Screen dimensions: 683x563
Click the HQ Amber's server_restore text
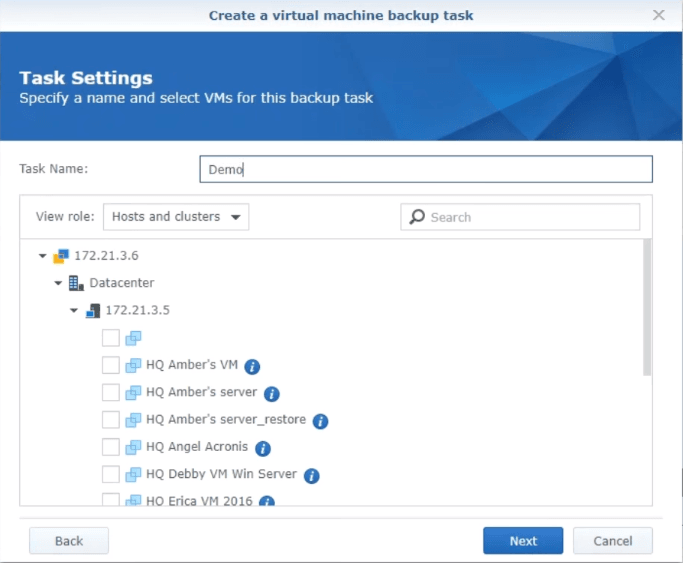click(x=226, y=419)
